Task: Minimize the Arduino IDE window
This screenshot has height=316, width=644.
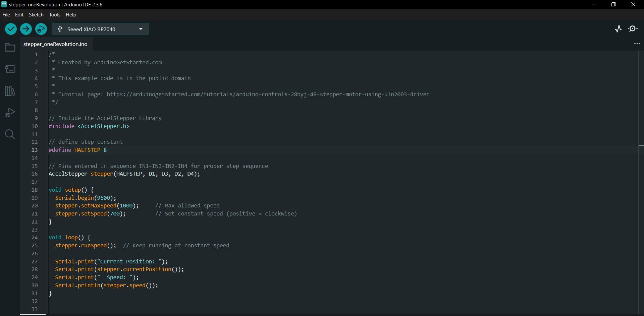Action: click(x=594, y=4)
